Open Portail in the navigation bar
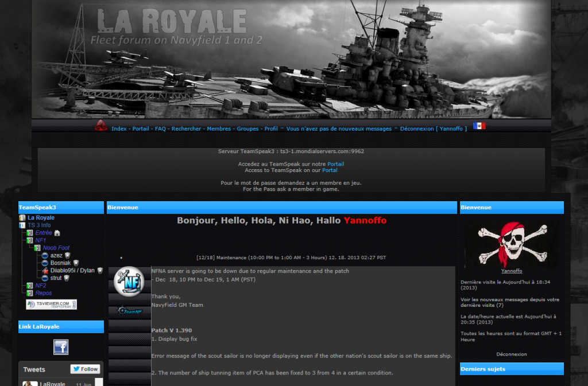 (x=141, y=128)
